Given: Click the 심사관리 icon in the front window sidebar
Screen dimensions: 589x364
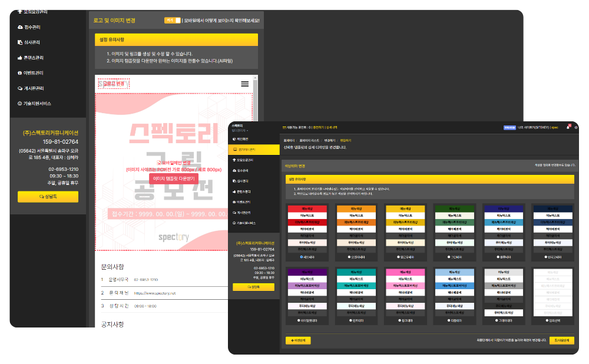Looking at the screenshot, I should tap(234, 181).
